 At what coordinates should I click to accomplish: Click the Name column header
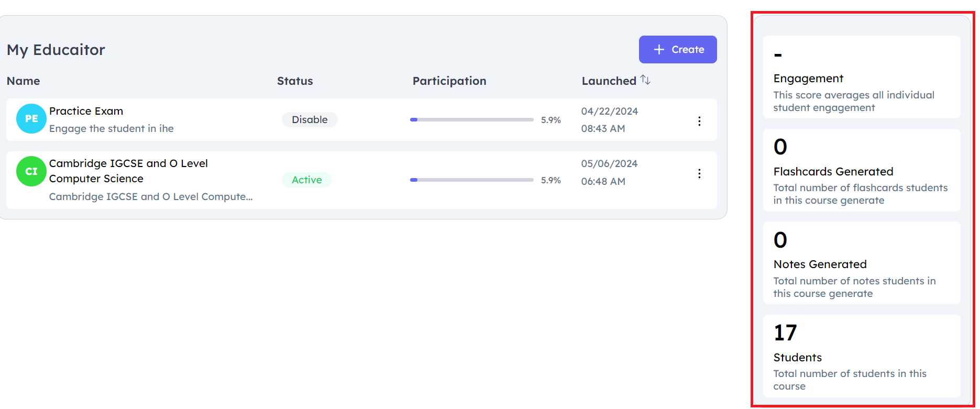coord(24,81)
